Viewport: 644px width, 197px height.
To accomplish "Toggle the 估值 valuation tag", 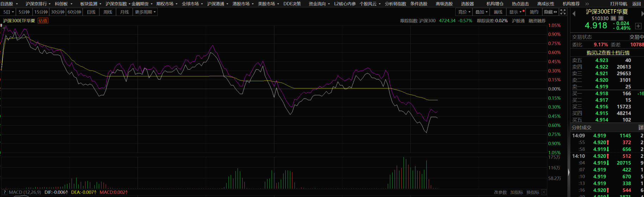I will pos(43,21).
